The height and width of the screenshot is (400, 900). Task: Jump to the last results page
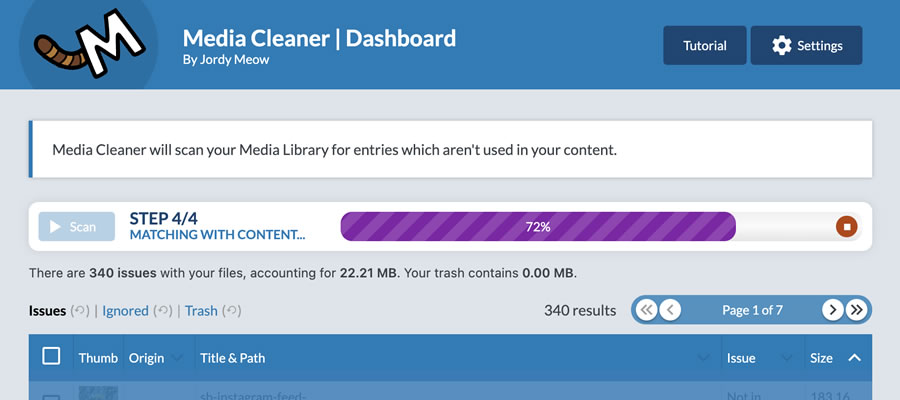(856, 310)
